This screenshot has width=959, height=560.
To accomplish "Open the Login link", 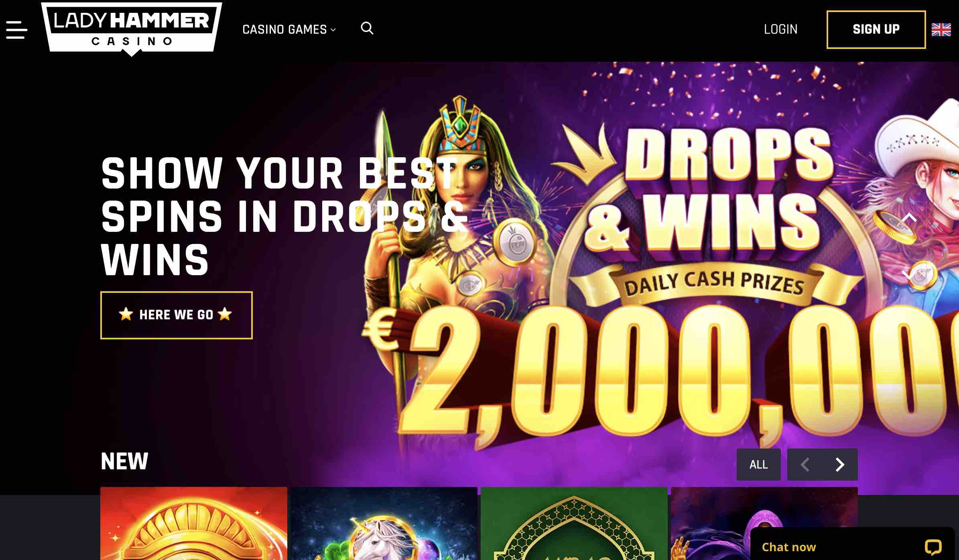I will (x=780, y=29).
